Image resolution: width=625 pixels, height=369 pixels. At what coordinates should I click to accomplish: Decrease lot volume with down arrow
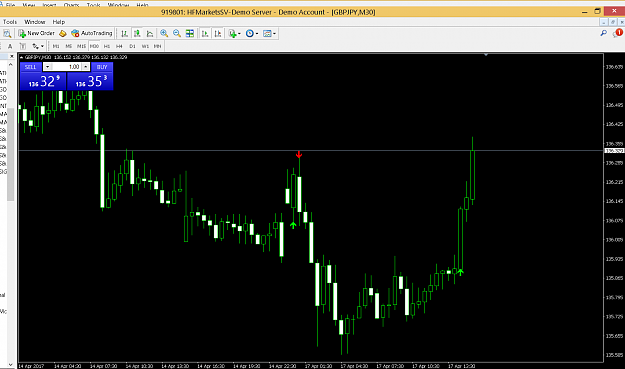tap(47, 67)
